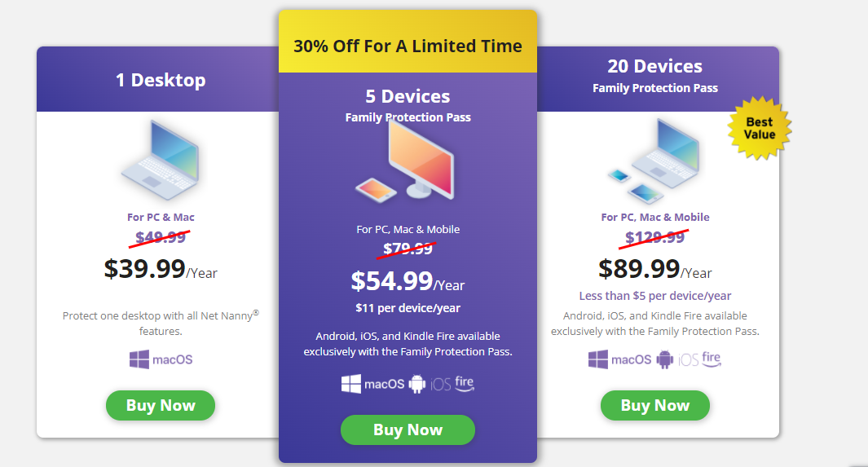Click the Windows logo in the 5 Devices card
The width and height of the screenshot is (868, 467).
point(351,383)
